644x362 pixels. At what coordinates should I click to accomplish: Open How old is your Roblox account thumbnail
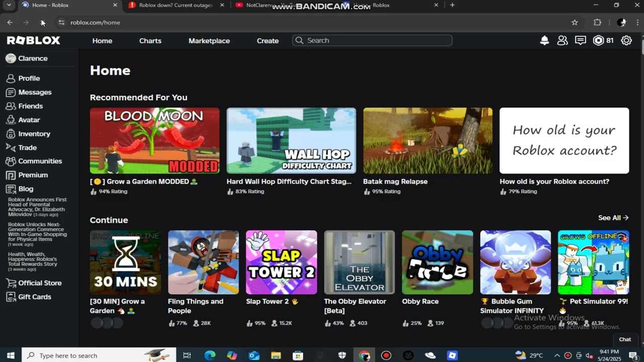(x=564, y=141)
